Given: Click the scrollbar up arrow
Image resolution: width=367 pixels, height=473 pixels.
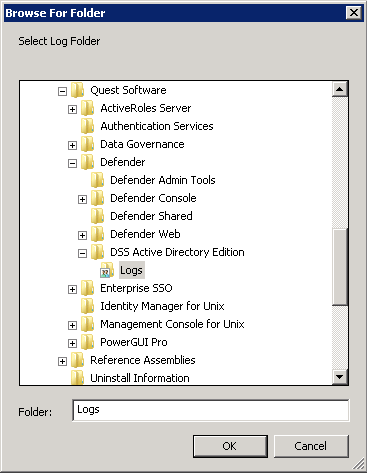Looking at the screenshot, I should [340, 89].
